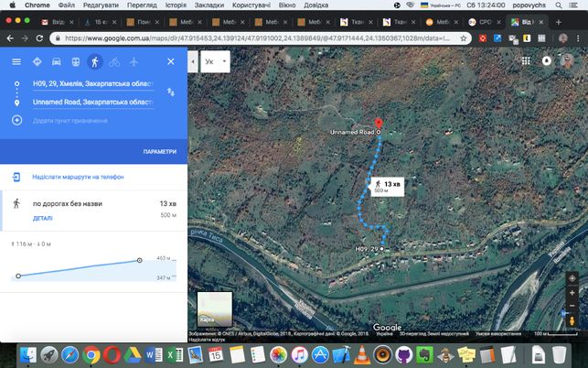Image resolution: width=588 pixels, height=368 pixels.
Task: Click send directions to phone link
Action: tap(78, 177)
